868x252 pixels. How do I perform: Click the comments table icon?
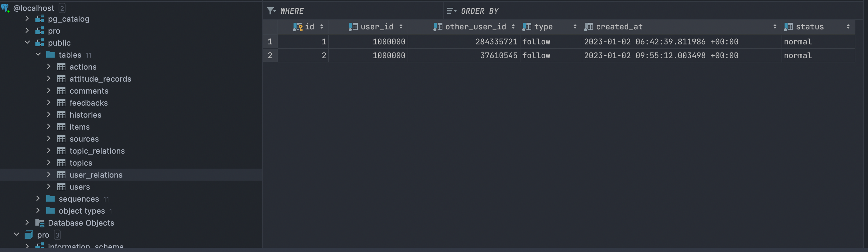tap(61, 91)
